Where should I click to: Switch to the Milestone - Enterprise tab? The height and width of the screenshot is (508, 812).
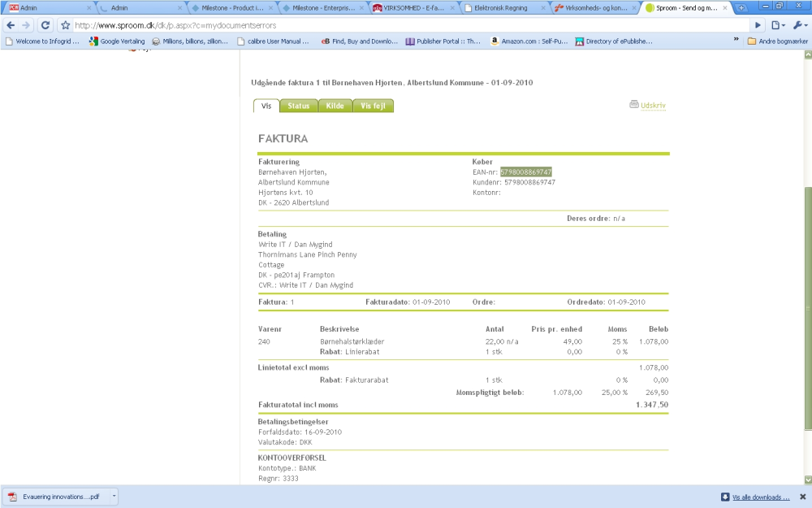[x=322, y=8]
